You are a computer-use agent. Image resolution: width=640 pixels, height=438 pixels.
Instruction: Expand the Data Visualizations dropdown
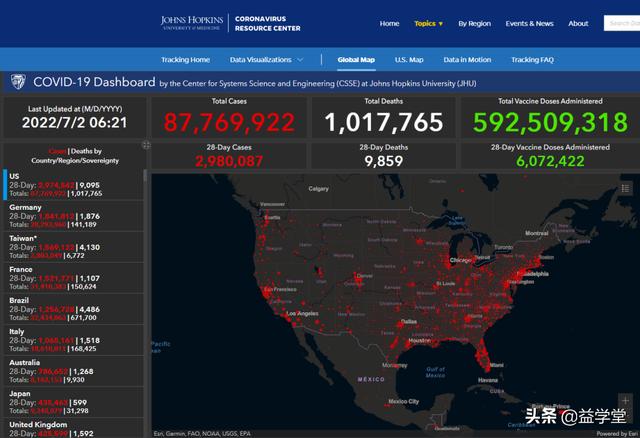click(x=266, y=60)
